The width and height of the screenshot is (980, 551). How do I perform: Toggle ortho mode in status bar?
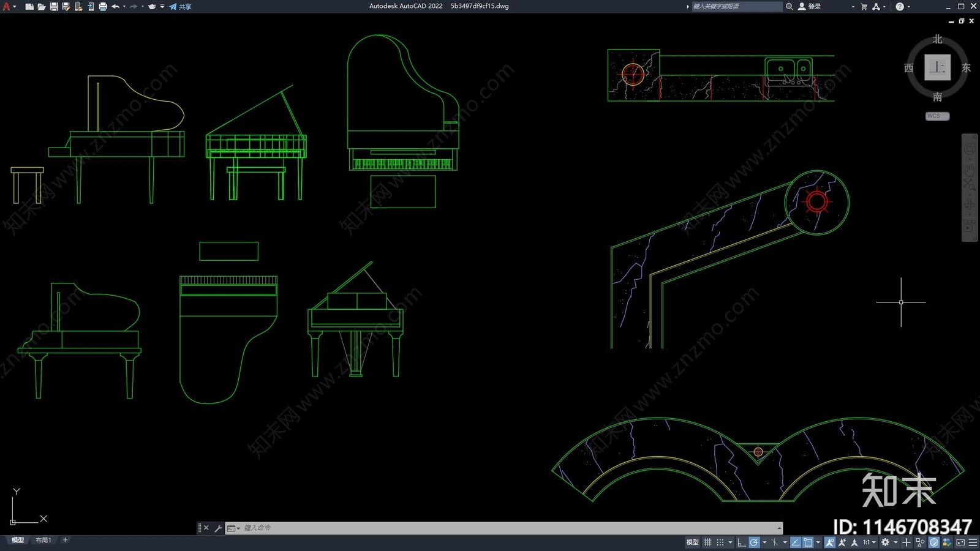[x=742, y=542]
